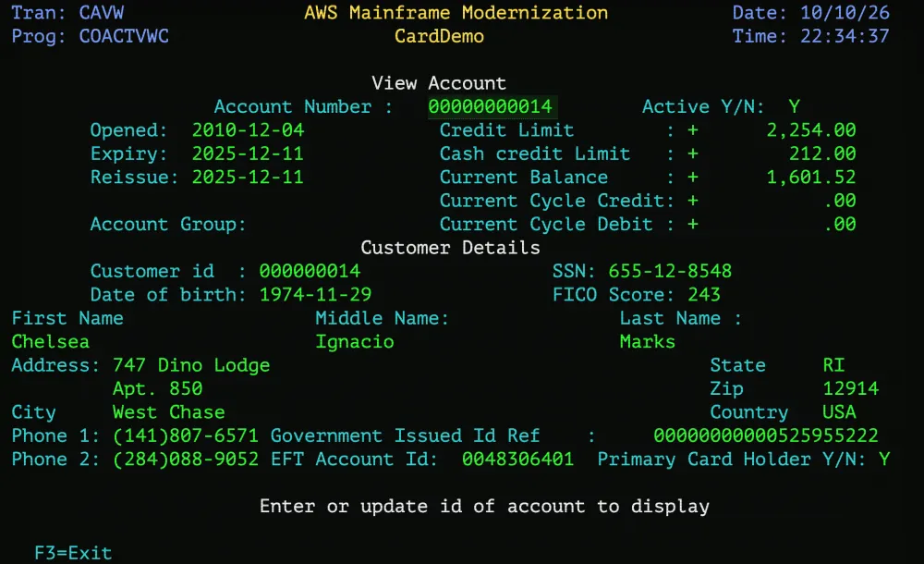Click the Current Cycle Debit value .00

840,224
